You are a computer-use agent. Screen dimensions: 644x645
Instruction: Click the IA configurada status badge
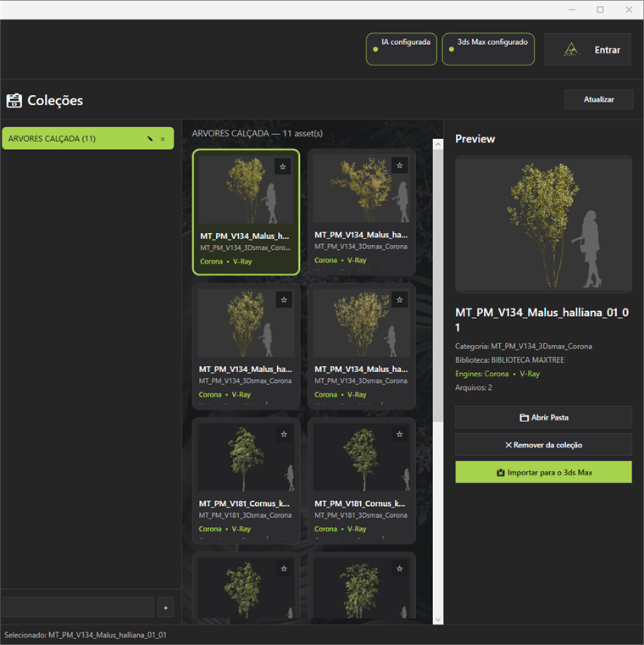coord(402,49)
